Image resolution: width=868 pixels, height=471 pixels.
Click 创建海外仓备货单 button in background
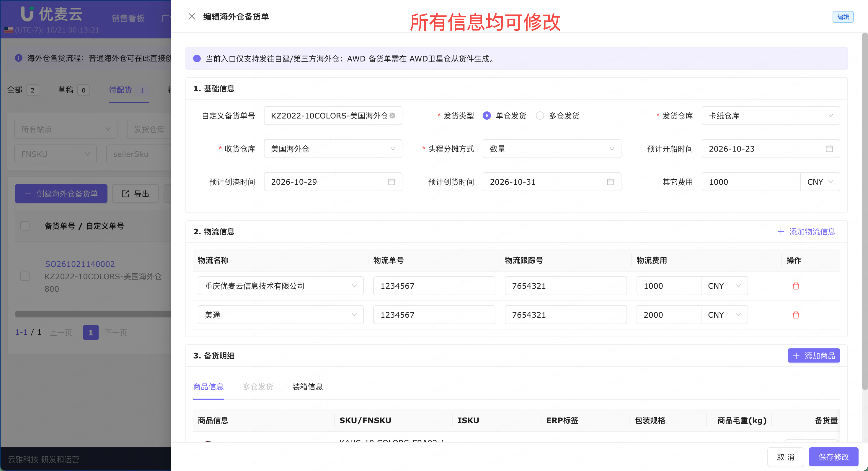click(61, 194)
